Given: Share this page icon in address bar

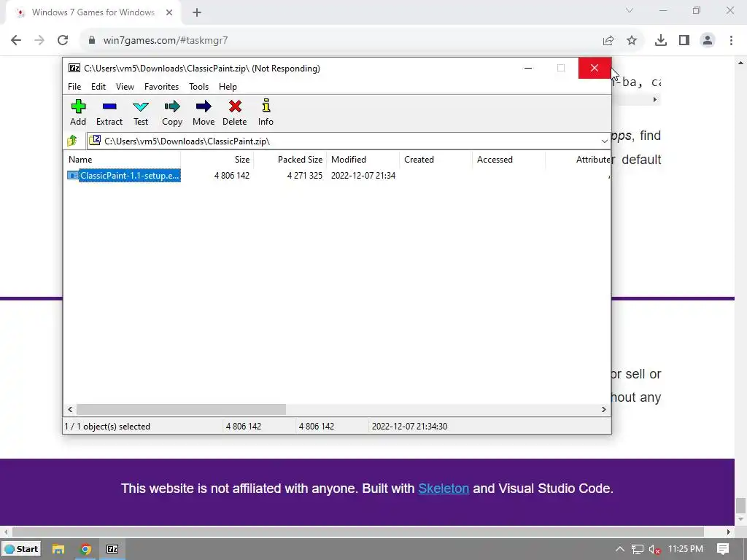Looking at the screenshot, I should pyautogui.click(x=608, y=41).
